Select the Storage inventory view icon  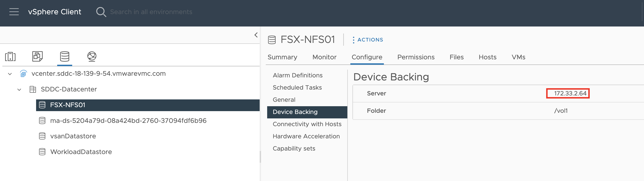coord(64,57)
